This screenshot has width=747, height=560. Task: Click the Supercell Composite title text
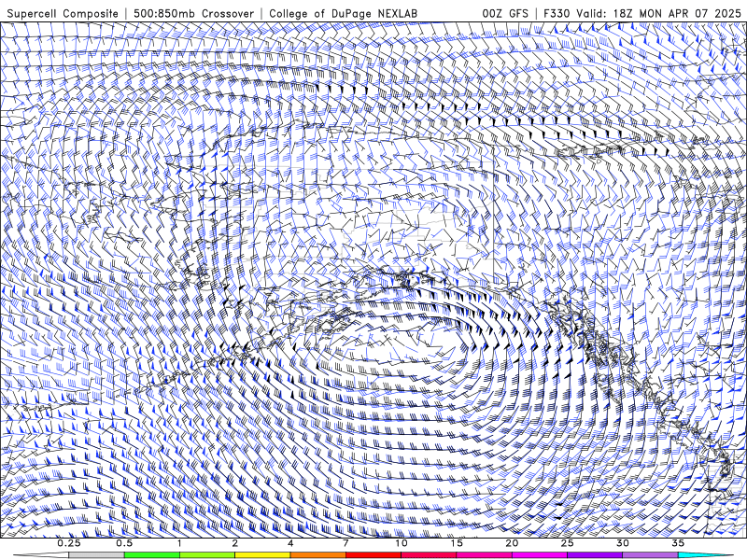(x=63, y=13)
